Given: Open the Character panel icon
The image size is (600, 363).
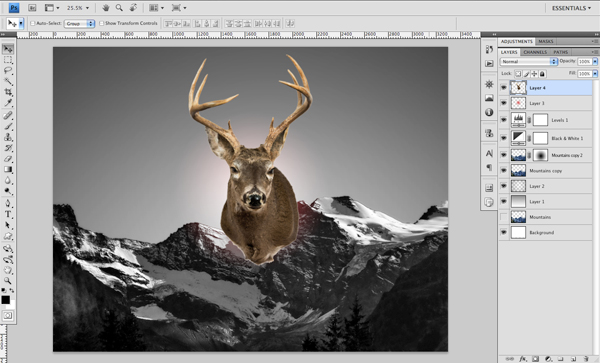Looking at the screenshot, I should tap(489, 153).
